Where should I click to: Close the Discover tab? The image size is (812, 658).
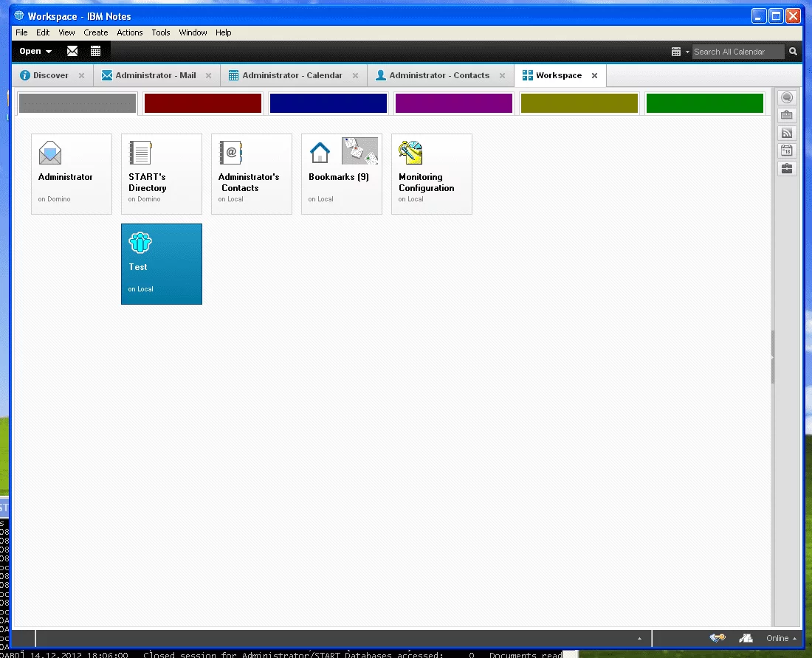tap(81, 75)
